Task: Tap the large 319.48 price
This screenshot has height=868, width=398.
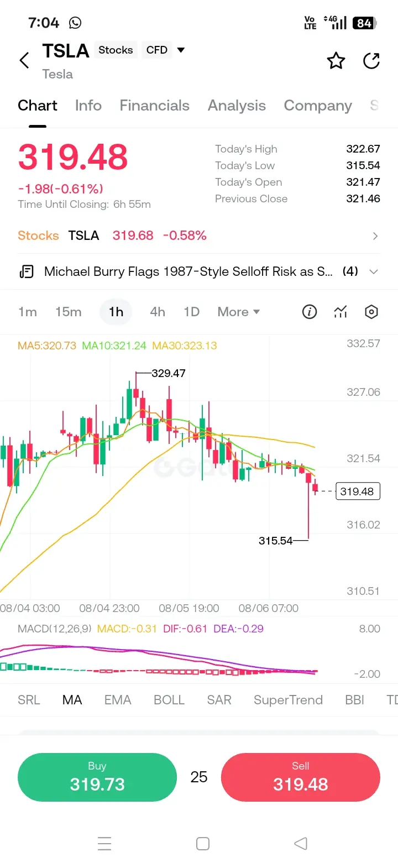Action: 73,157
